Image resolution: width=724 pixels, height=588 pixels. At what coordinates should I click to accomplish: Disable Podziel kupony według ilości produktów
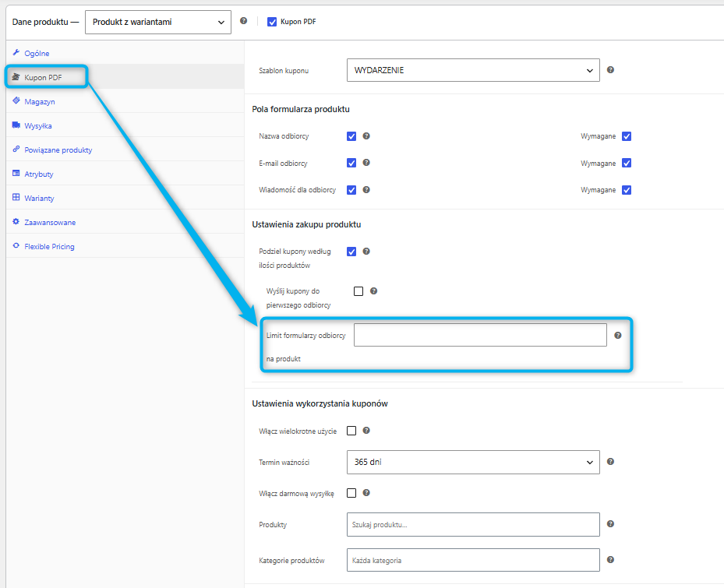tap(351, 252)
